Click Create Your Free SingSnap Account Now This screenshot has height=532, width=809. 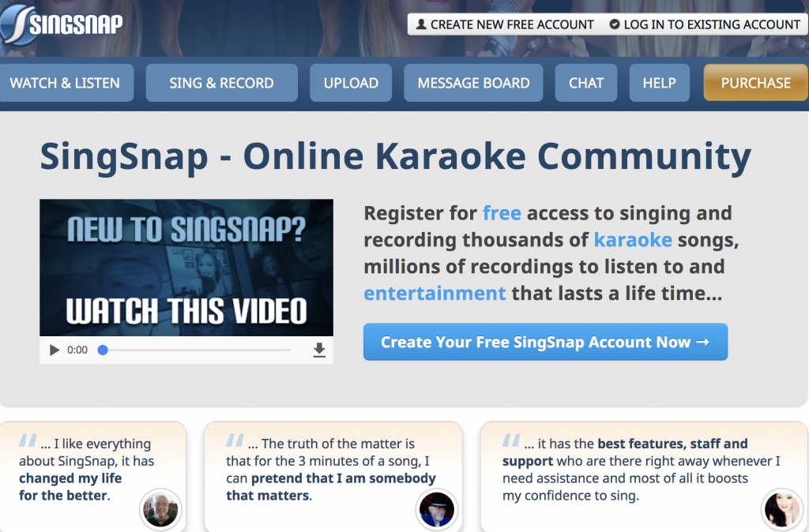click(x=545, y=342)
